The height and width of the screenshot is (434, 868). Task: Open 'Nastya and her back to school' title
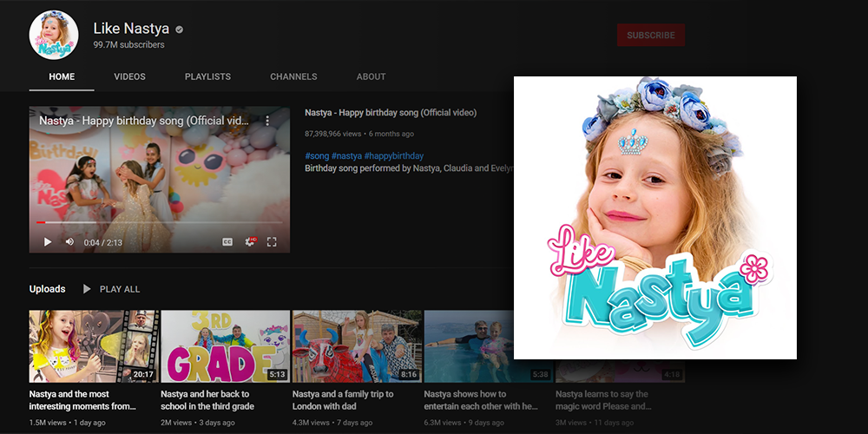[207, 400]
